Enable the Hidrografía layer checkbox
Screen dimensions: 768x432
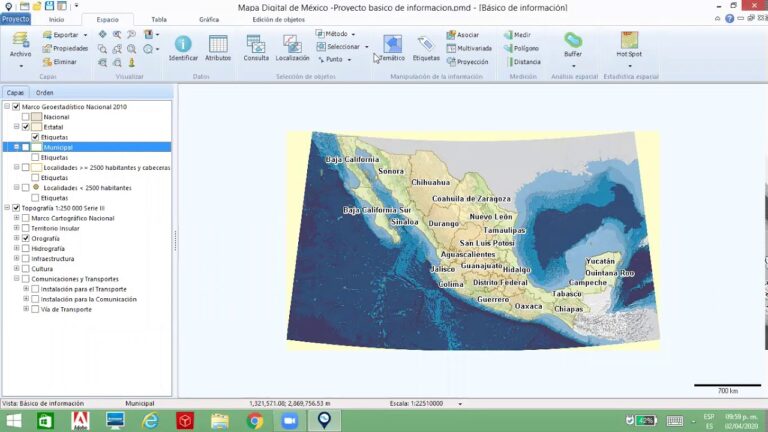25,248
